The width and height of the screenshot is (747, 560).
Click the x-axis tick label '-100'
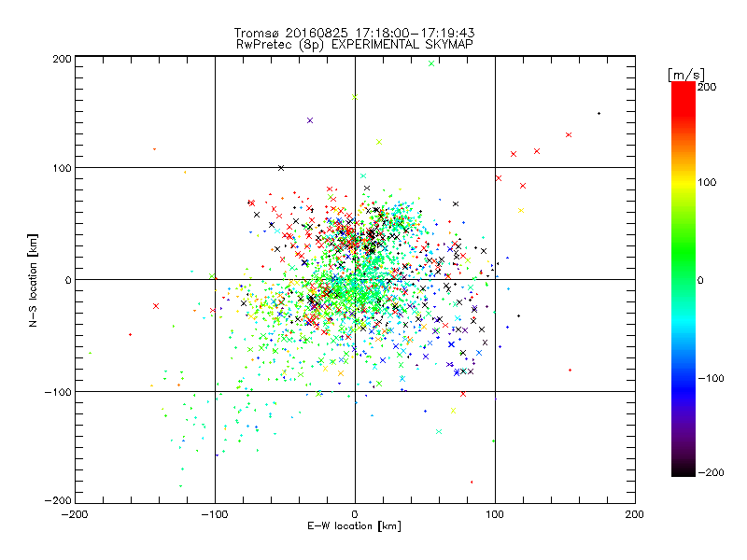(x=215, y=514)
